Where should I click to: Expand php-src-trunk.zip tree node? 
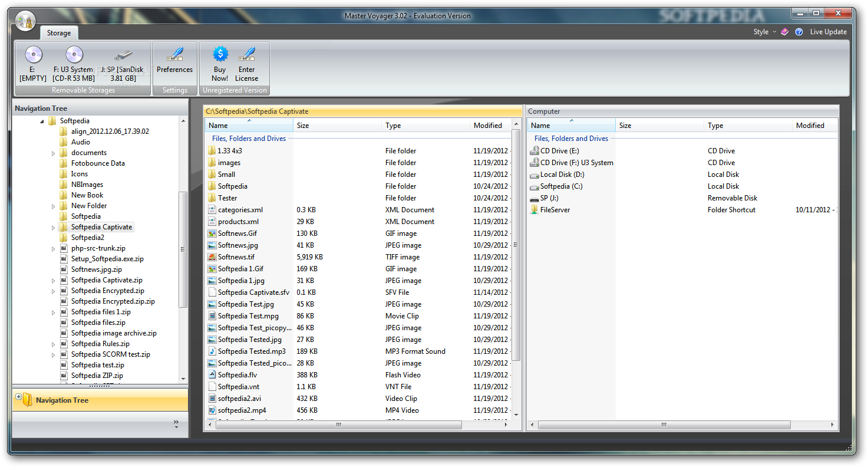(x=54, y=248)
